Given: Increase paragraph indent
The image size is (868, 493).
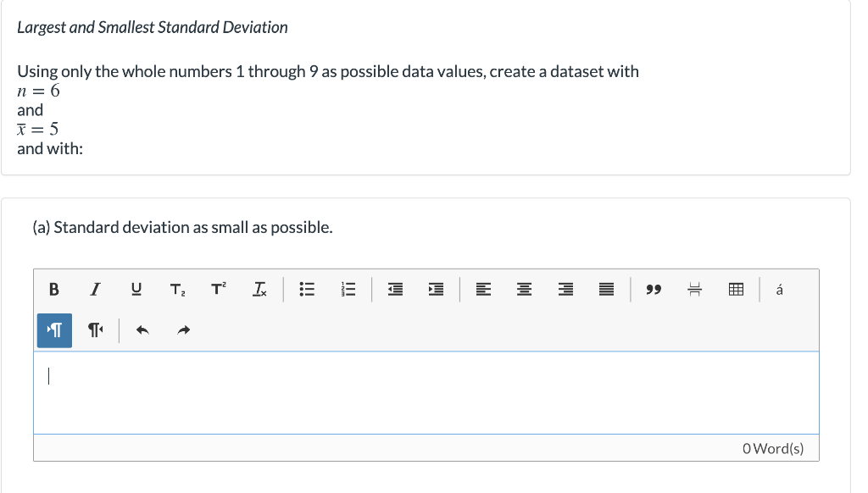Looking at the screenshot, I should [435, 289].
